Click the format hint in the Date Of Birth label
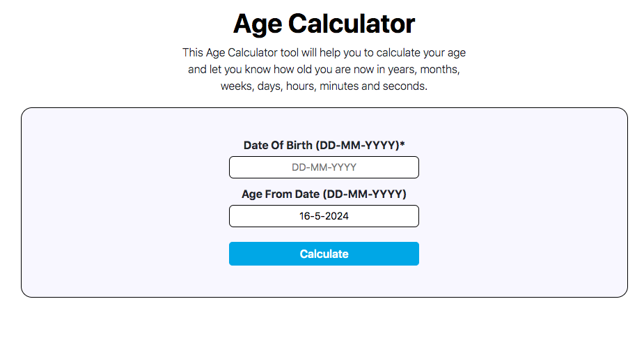Image resolution: width=644 pixels, height=352 pixels. click(357, 145)
